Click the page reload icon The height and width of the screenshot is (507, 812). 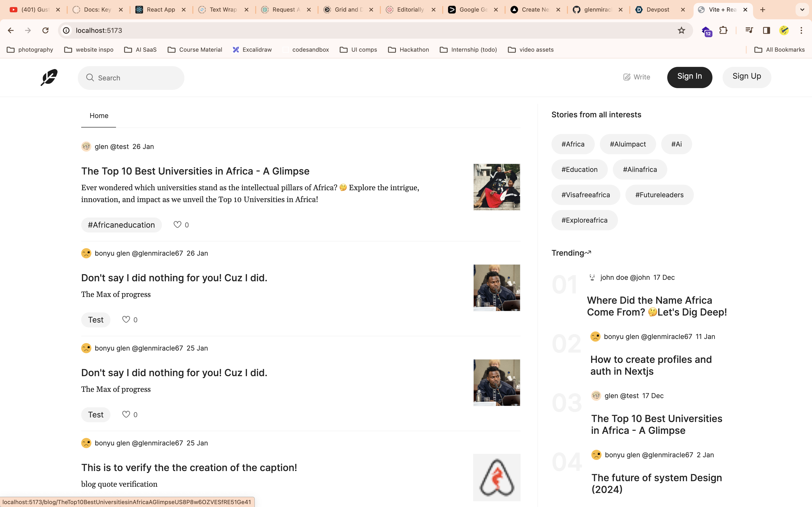45,30
